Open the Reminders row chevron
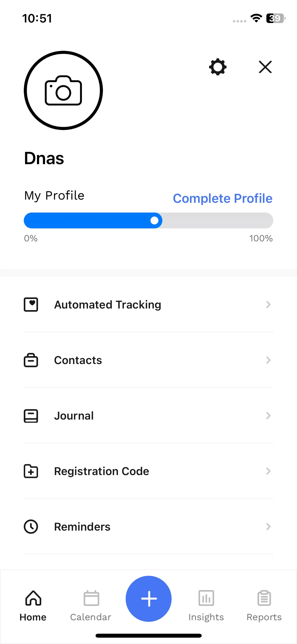This screenshot has width=297, height=644. 268,527
